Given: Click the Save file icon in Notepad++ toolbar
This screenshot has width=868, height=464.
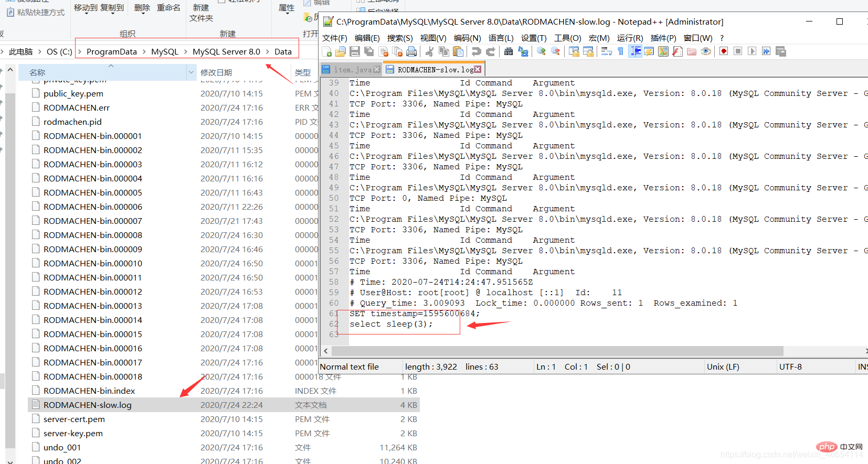Looking at the screenshot, I should (x=355, y=51).
